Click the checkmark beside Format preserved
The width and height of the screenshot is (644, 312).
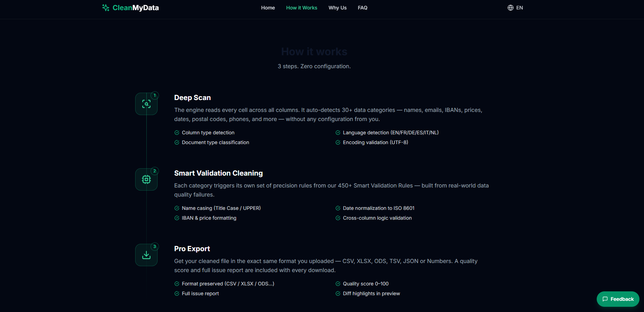point(177,284)
